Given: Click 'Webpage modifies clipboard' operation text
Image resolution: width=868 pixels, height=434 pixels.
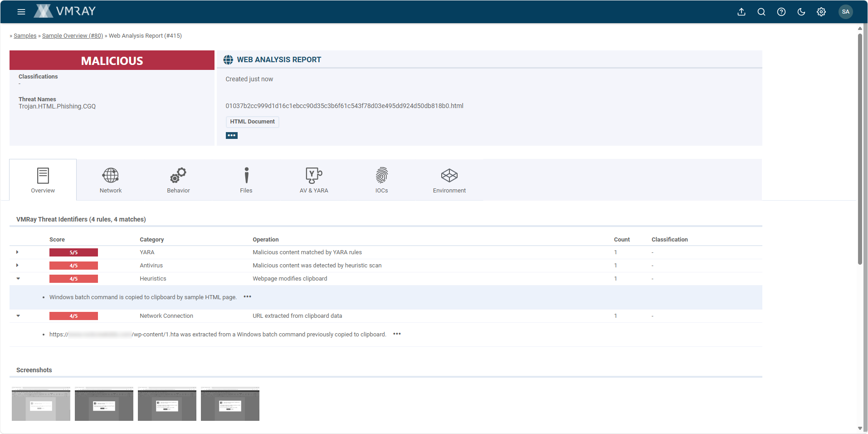Looking at the screenshot, I should pyautogui.click(x=290, y=279).
